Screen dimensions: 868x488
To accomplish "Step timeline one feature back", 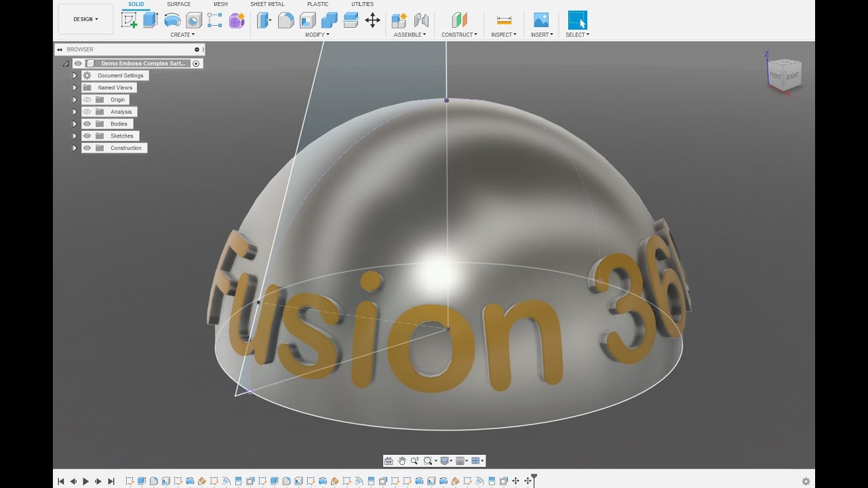I will 73,481.
